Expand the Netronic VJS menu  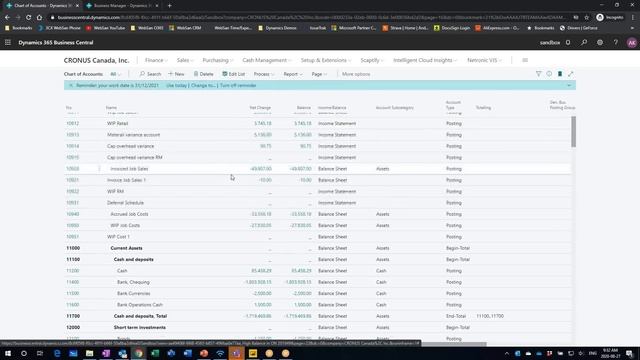[484, 60]
